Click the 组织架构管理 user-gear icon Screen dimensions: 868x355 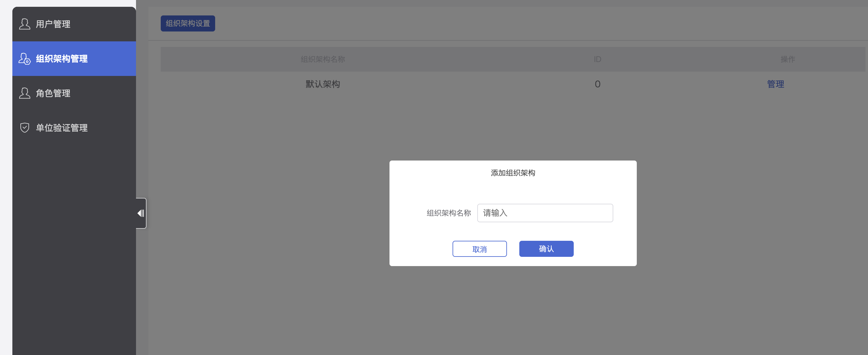(x=25, y=59)
